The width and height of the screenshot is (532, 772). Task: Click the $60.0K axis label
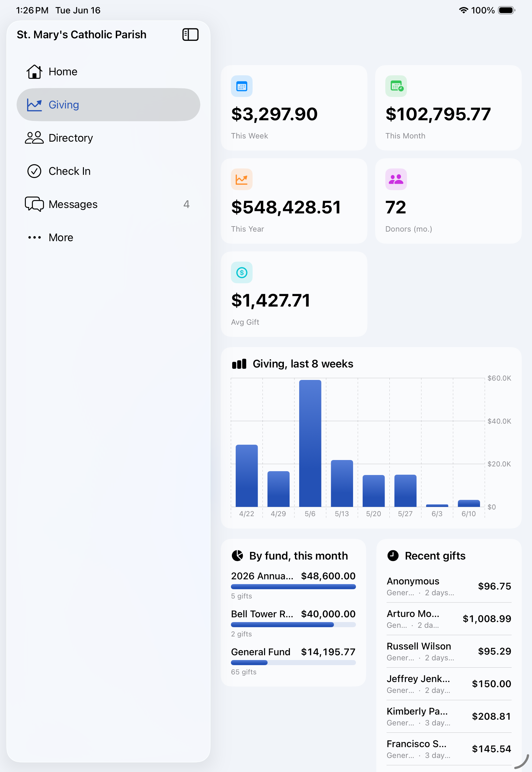click(x=499, y=378)
